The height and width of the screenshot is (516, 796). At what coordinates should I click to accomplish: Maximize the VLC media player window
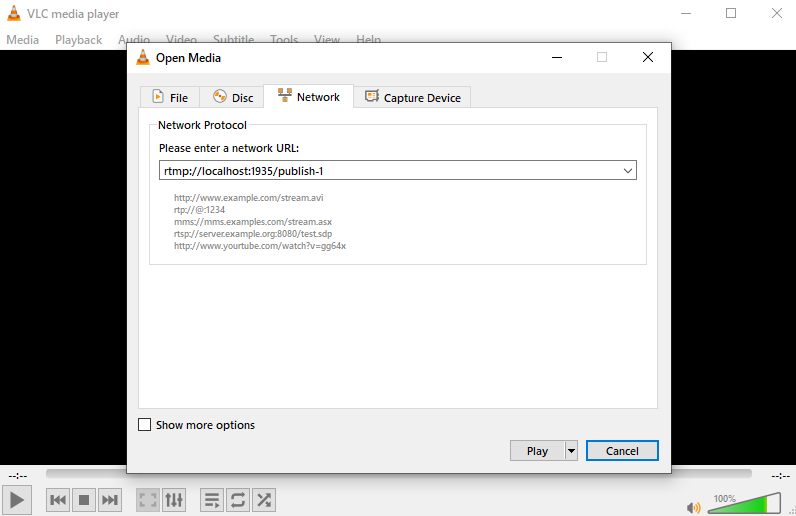[x=731, y=13]
